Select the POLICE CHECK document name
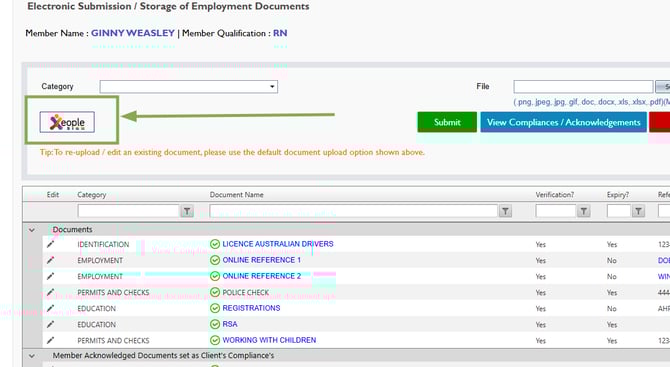The width and height of the screenshot is (670, 367). (246, 292)
